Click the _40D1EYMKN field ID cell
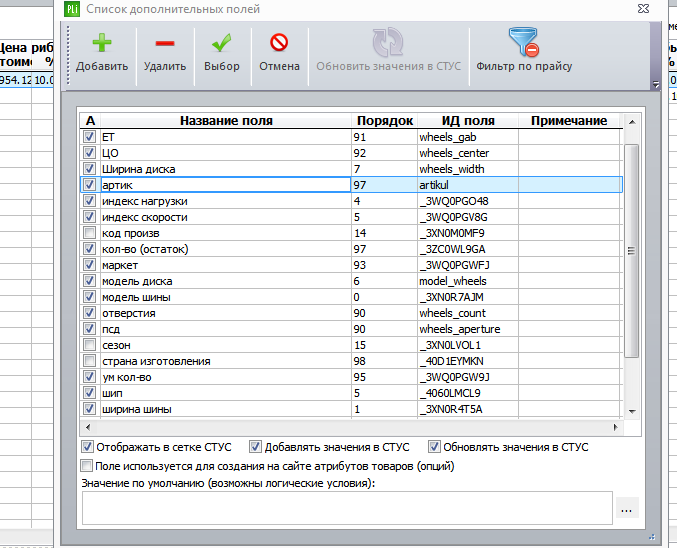 click(x=468, y=361)
